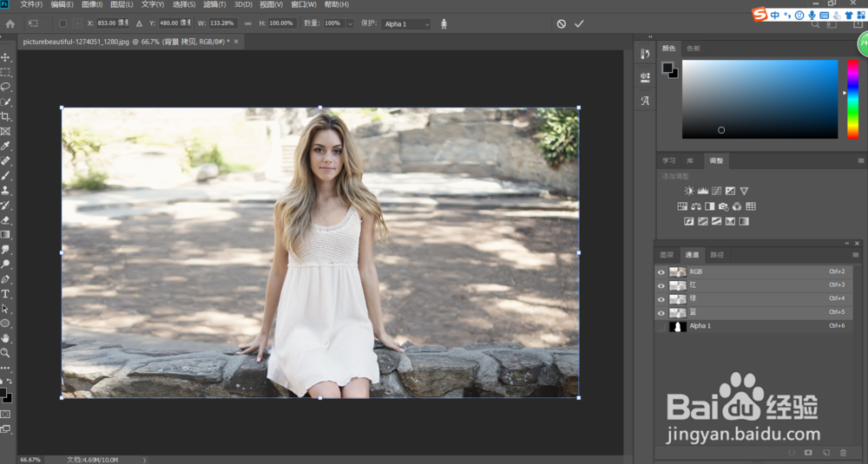Screen dimensions: 868x464
Task: Switch to the 路径 tab
Action: pos(717,255)
